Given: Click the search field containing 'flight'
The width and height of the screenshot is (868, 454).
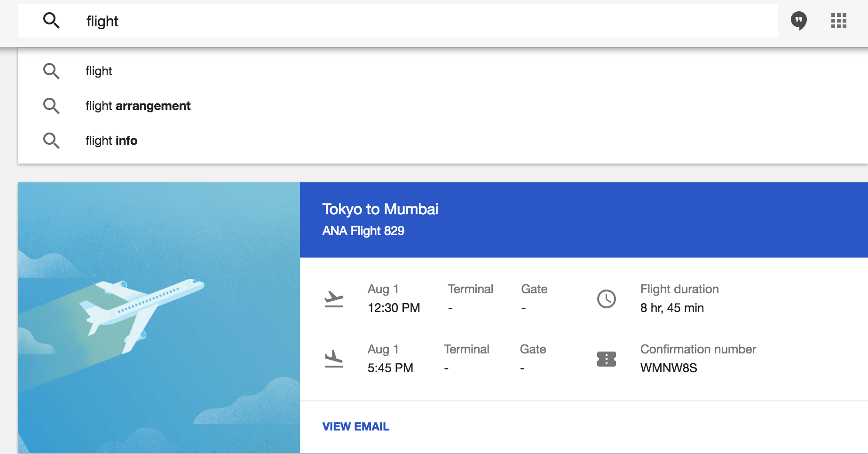Looking at the screenshot, I should click(x=397, y=21).
